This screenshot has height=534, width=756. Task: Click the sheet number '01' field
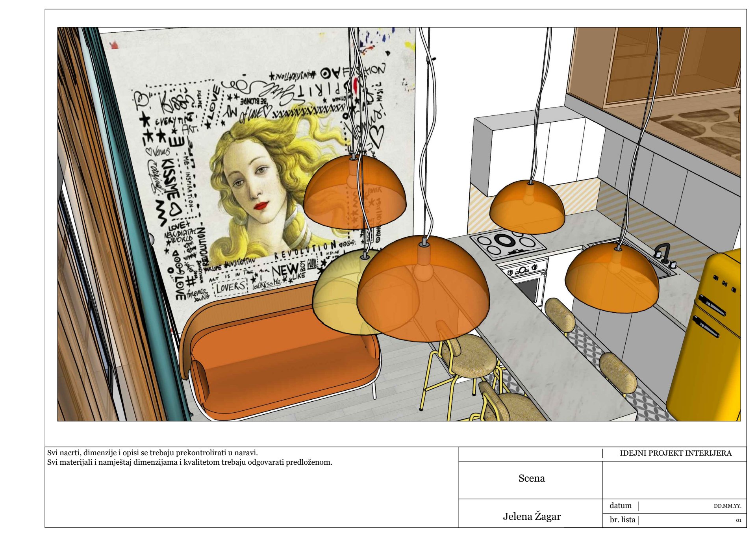738,520
